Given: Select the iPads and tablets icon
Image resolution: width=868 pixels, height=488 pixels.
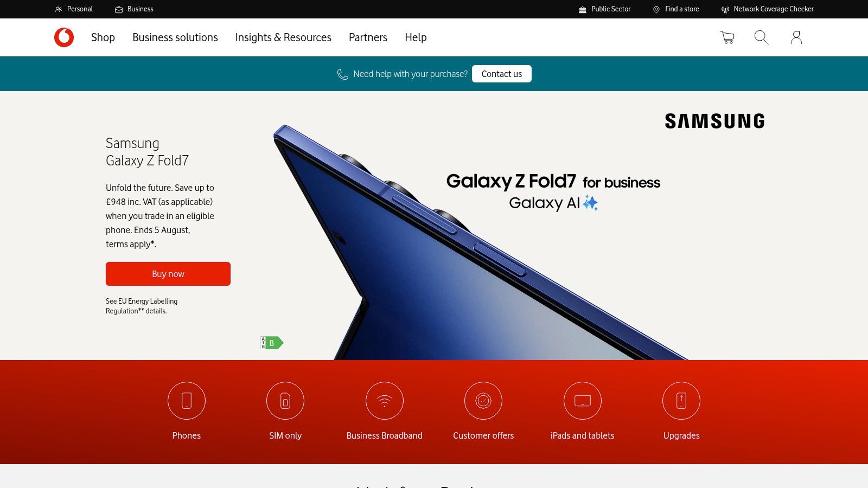Looking at the screenshot, I should (x=583, y=401).
